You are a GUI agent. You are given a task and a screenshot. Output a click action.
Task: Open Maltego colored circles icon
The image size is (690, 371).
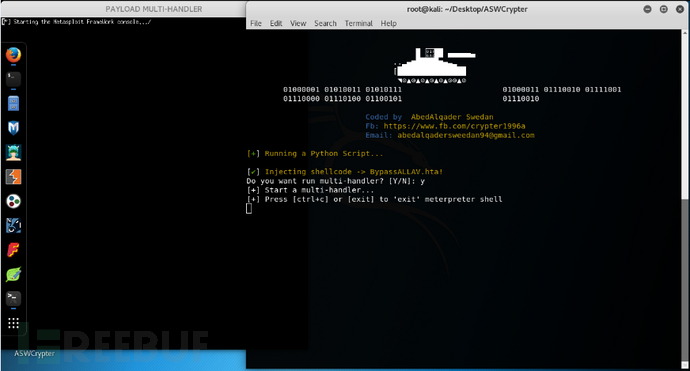point(13,202)
